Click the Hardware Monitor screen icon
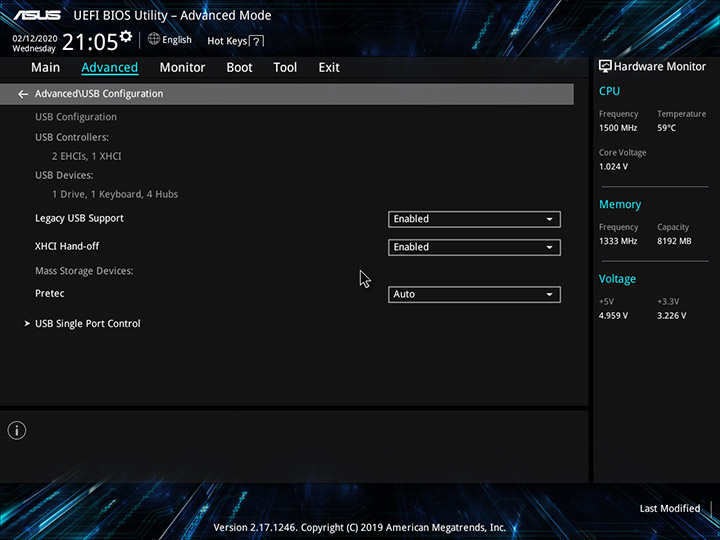This screenshot has width=720, height=540. tap(605, 66)
